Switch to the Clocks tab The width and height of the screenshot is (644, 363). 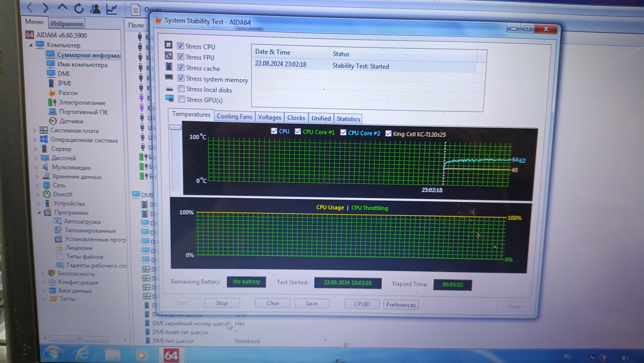(296, 118)
